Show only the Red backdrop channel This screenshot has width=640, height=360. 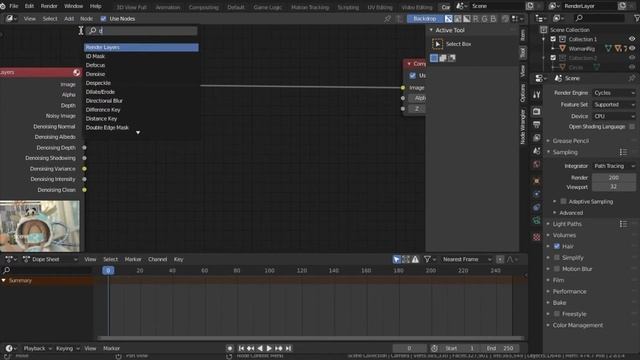click(x=476, y=19)
